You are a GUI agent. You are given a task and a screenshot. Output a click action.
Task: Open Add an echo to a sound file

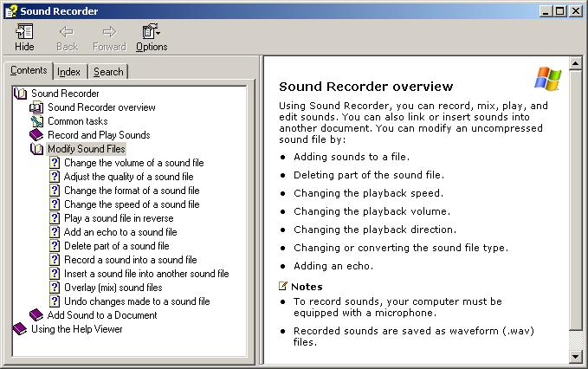coord(120,232)
